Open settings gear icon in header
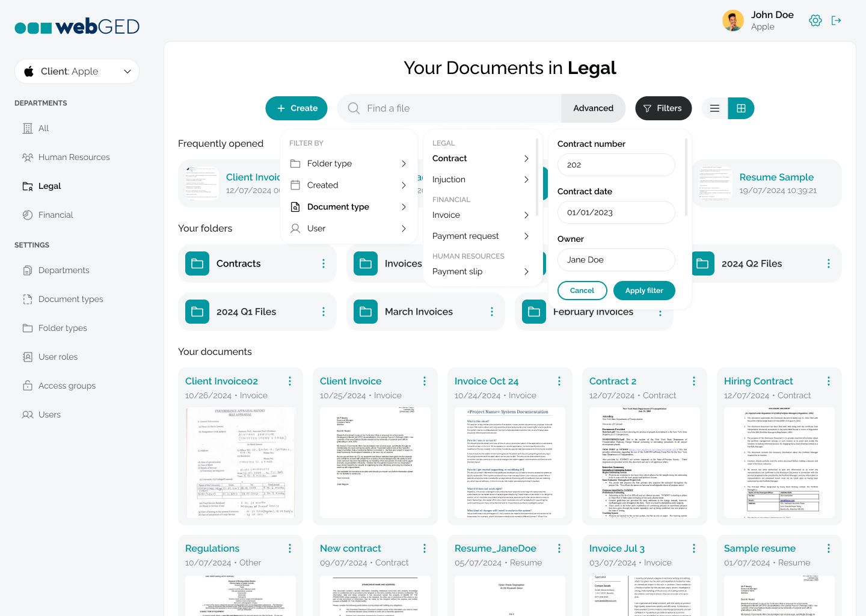 coord(815,20)
